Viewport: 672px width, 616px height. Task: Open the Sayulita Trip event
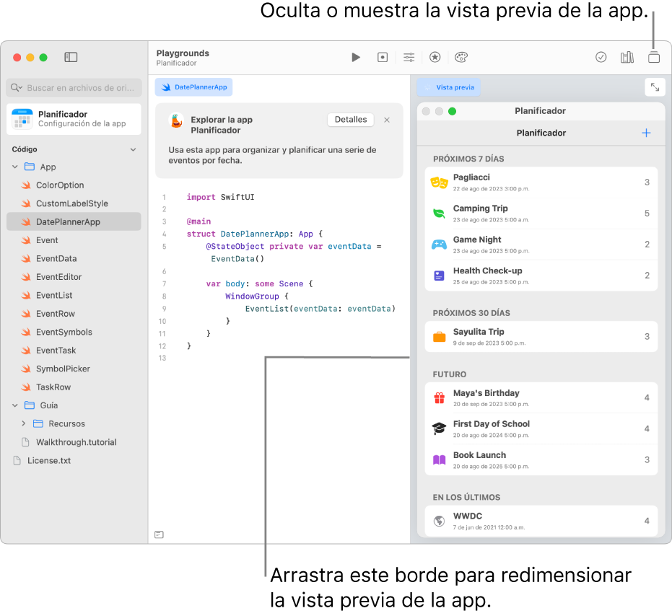(541, 337)
